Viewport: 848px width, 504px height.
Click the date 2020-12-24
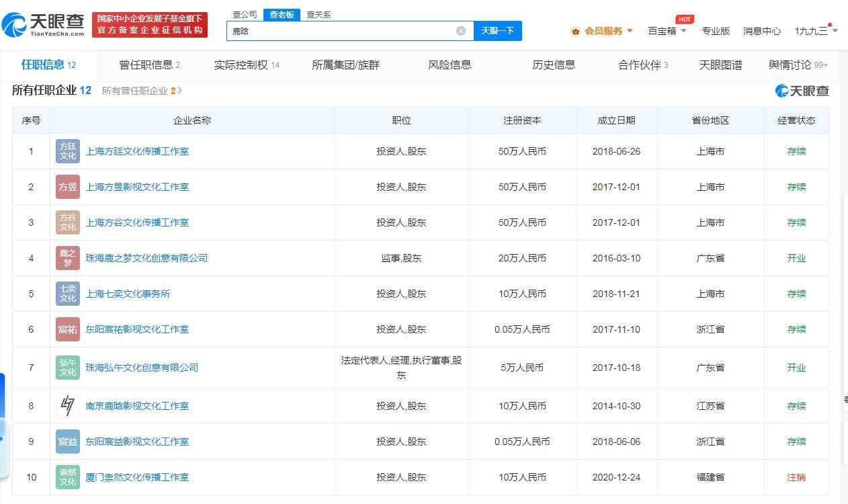tap(616, 477)
